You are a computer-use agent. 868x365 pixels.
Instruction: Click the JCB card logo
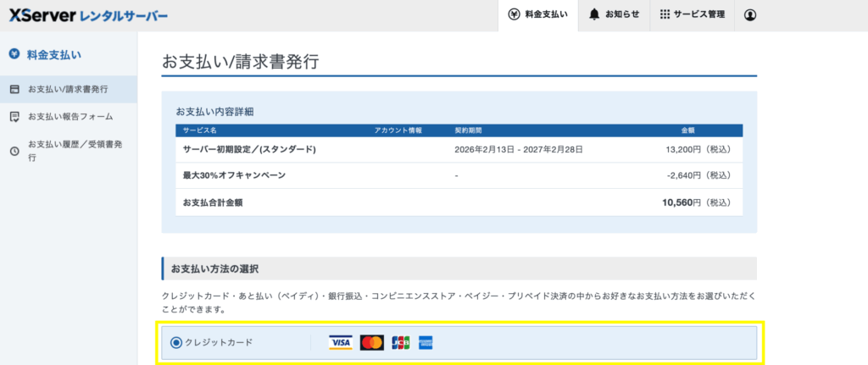tap(400, 343)
